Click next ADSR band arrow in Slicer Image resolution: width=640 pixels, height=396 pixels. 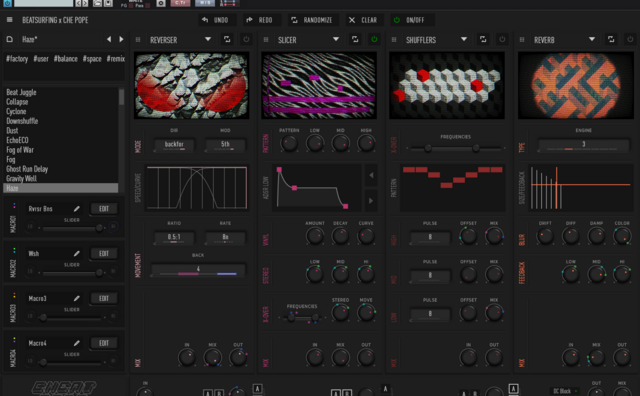[371, 200]
